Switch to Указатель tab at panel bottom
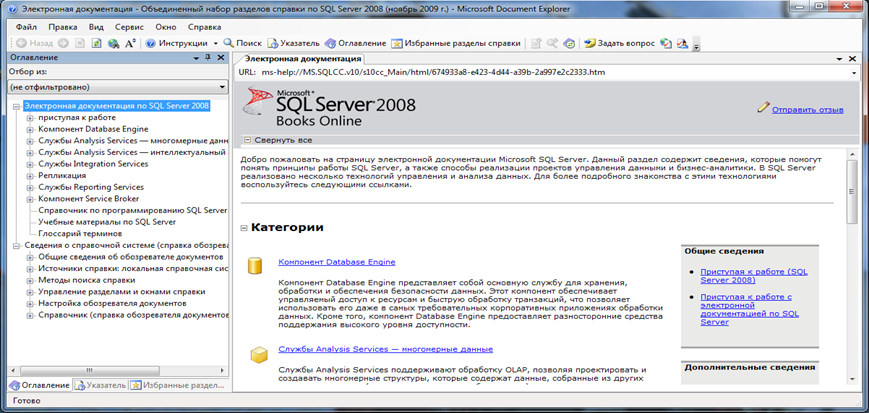 coord(100,385)
